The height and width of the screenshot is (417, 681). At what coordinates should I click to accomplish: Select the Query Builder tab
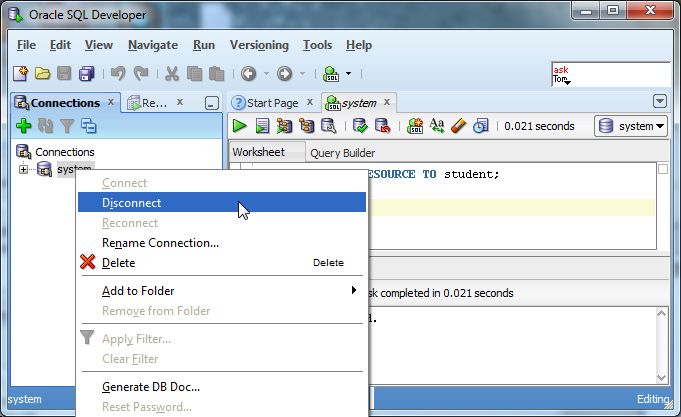coord(342,153)
